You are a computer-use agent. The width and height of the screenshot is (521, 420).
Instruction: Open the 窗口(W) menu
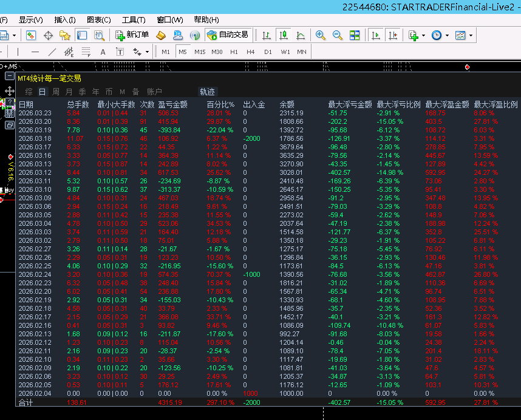[x=170, y=20]
